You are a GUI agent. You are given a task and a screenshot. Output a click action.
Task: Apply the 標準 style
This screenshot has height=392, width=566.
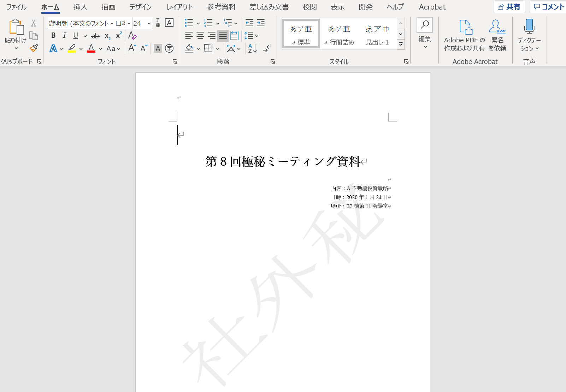[x=301, y=34]
